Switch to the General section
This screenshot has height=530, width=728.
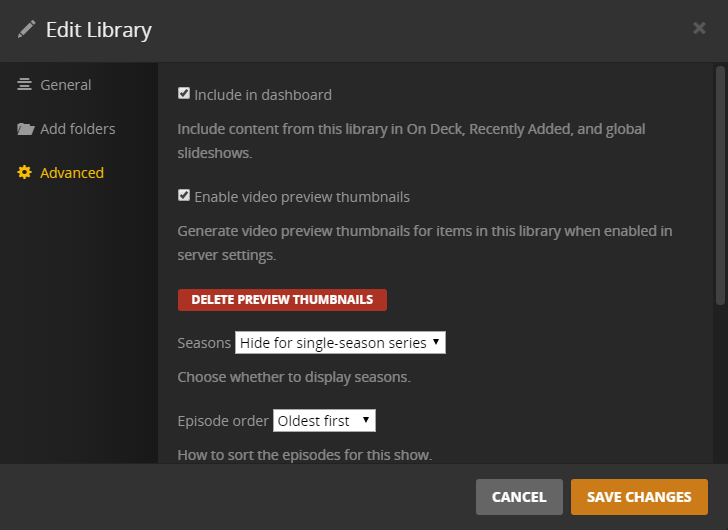tap(65, 85)
